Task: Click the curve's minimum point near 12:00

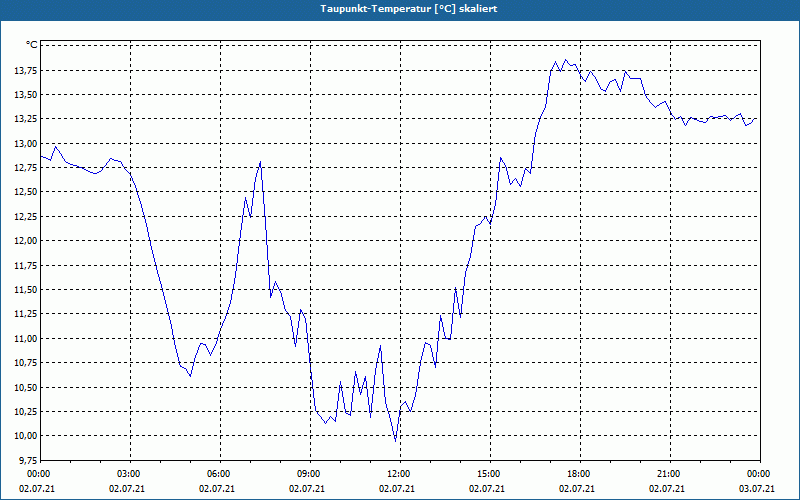Action: click(395, 441)
